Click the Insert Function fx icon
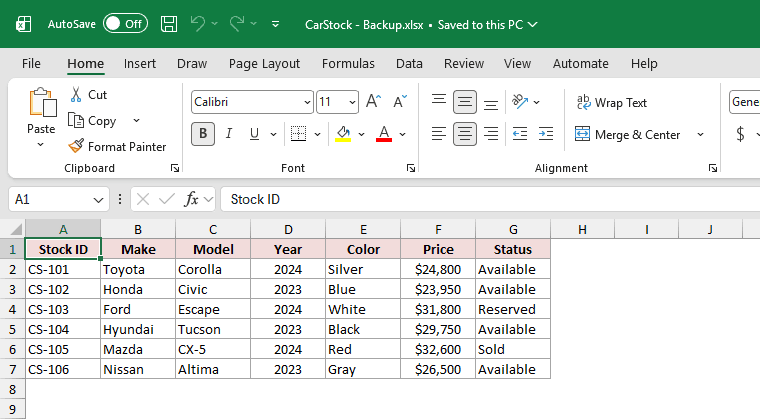The image size is (760, 419). [x=191, y=199]
